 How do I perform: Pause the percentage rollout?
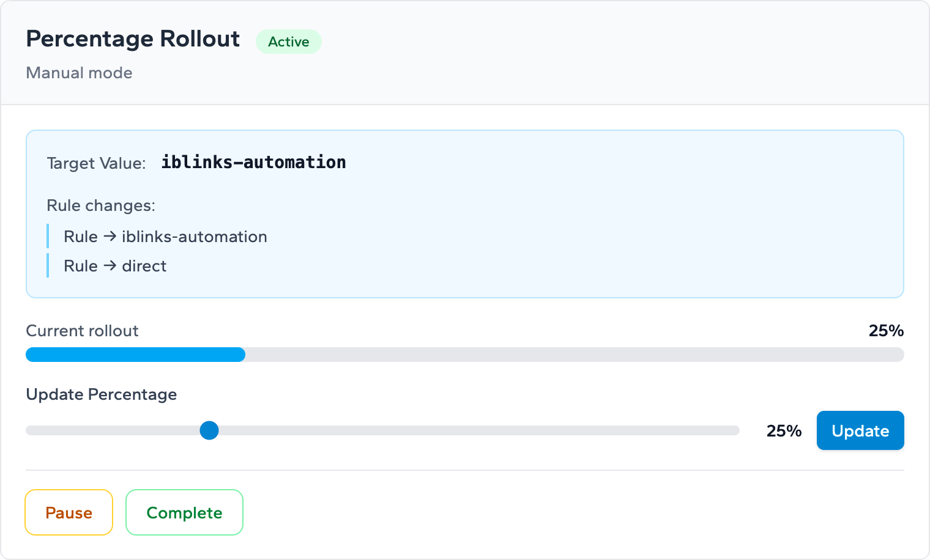tap(69, 512)
